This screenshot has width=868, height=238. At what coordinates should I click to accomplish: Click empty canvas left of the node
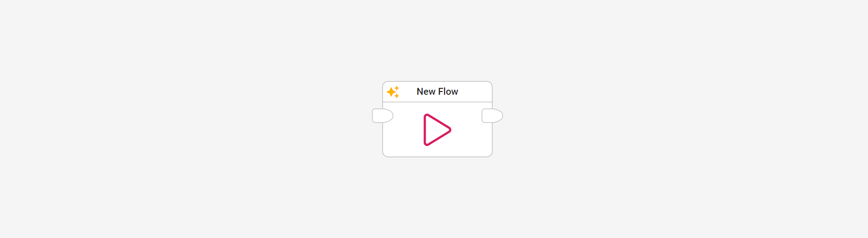pos(183,119)
